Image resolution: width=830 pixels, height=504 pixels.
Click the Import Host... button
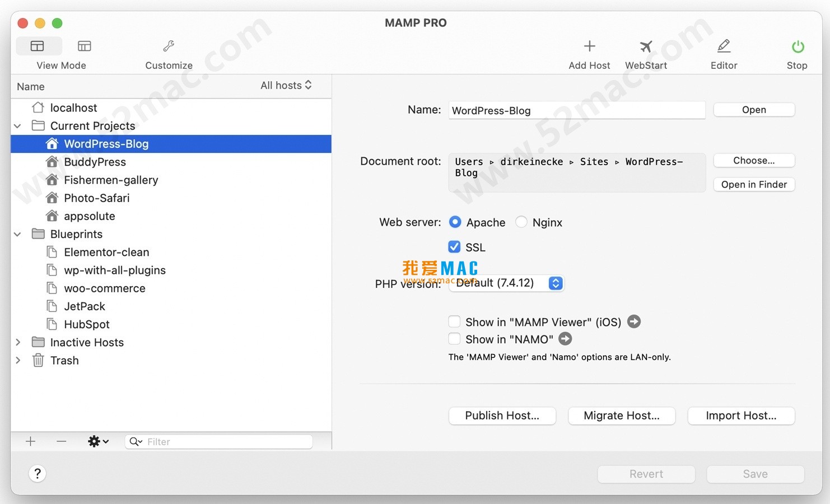(x=741, y=416)
